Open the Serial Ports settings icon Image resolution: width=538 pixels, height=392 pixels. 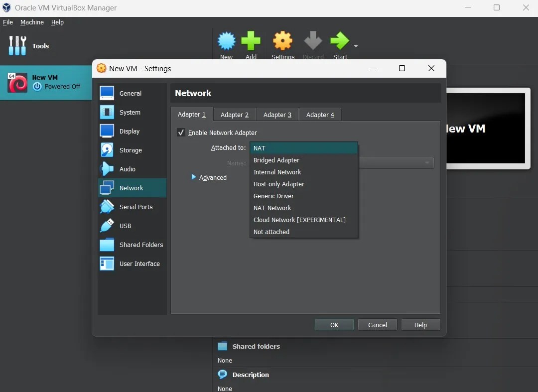(x=107, y=207)
